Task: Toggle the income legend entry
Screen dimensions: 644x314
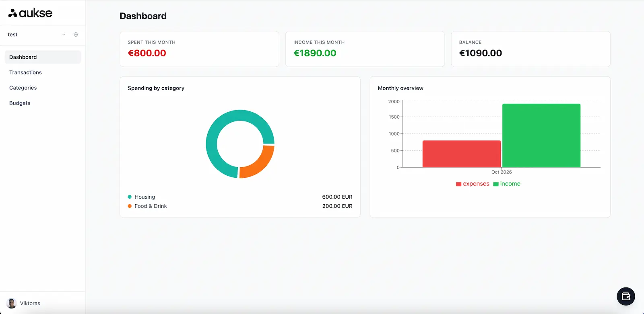Action: point(507,184)
